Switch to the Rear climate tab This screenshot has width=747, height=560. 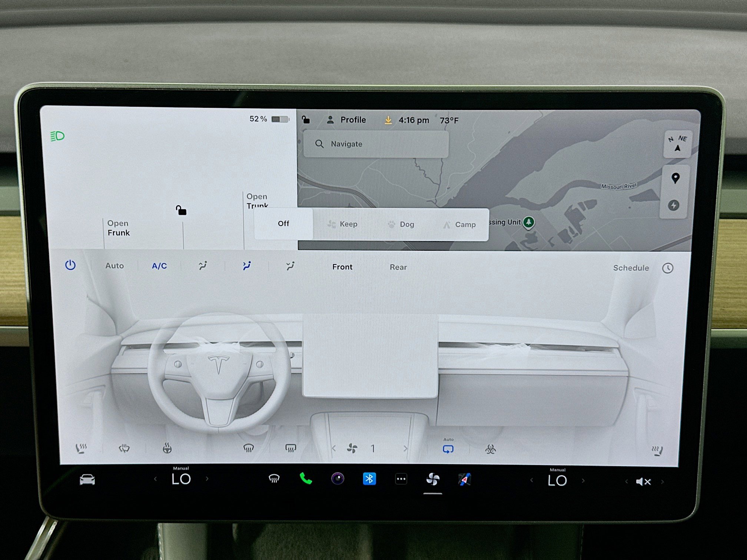pos(398,267)
